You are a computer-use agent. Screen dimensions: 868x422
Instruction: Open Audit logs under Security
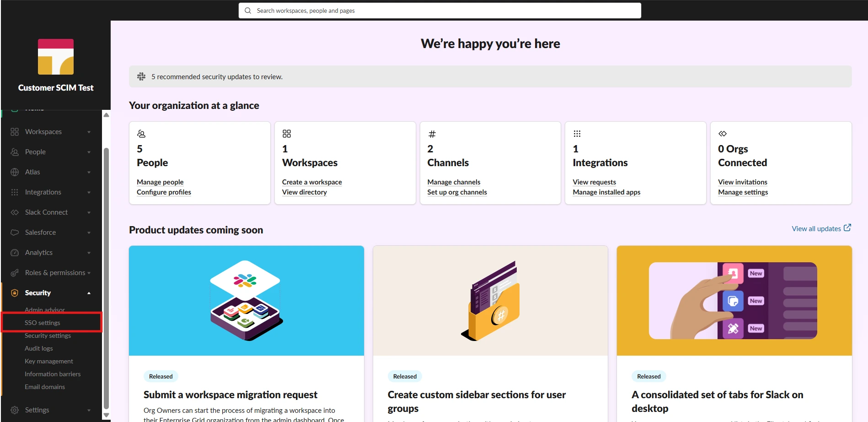coord(39,348)
